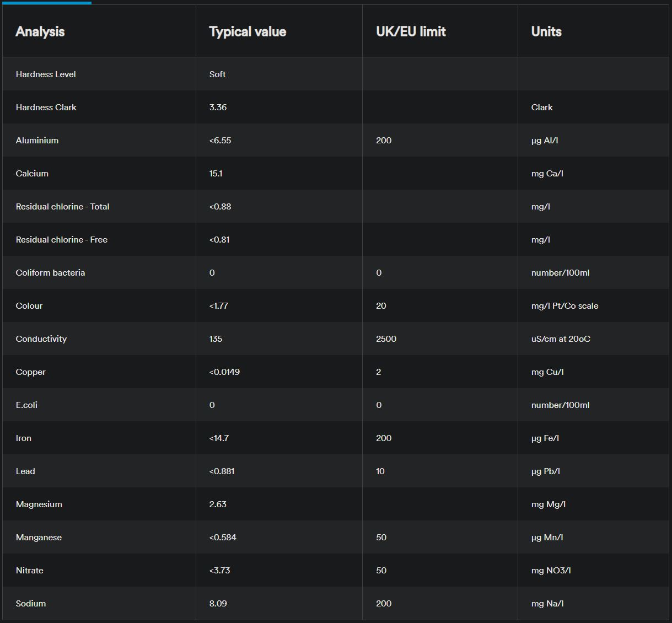Select the Magnesium typical value 2.63
672x623 pixels.
click(218, 504)
